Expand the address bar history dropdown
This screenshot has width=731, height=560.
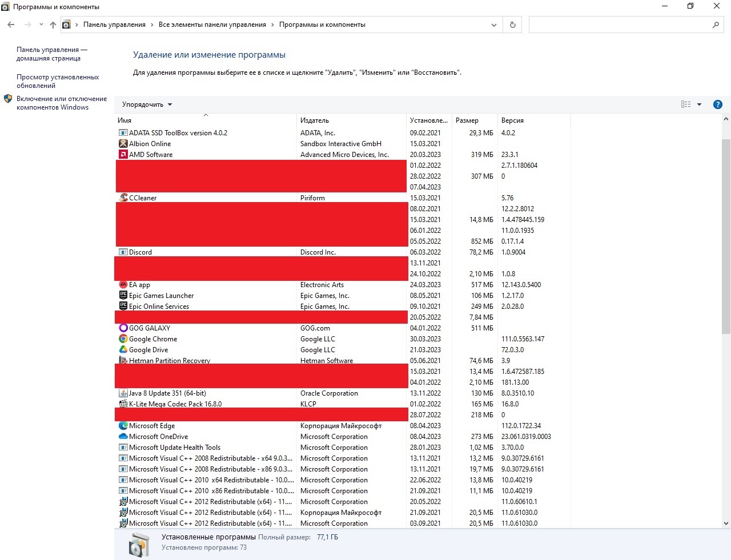494,25
